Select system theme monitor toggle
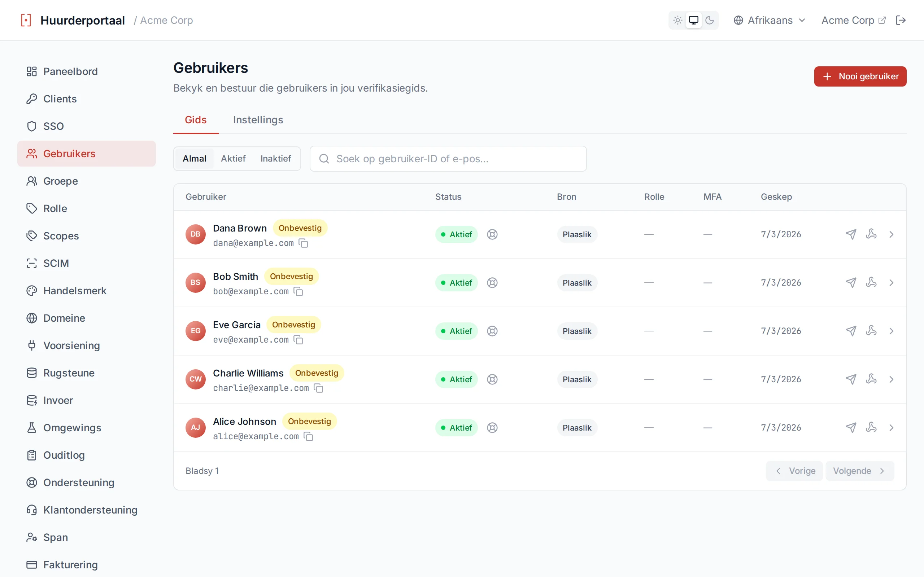This screenshot has width=924, height=577. [x=693, y=20]
